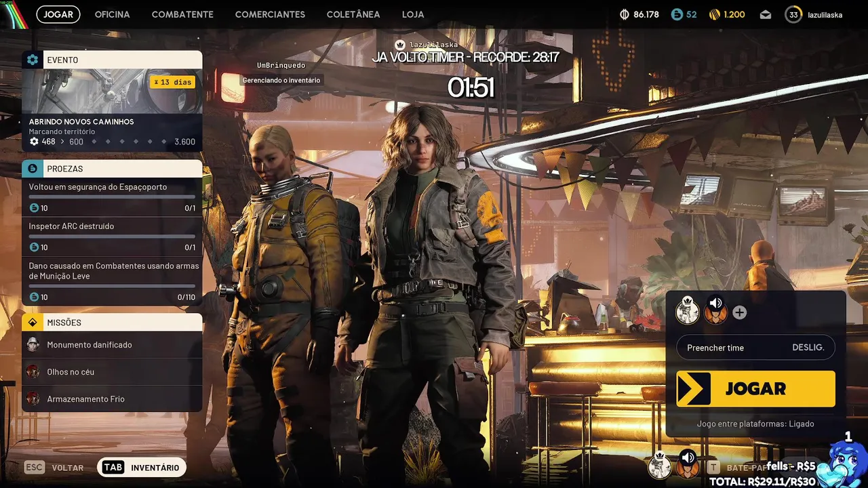Viewport: 868px width, 488px height.
Task: Click the big yellow JOGAR button
Action: click(755, 388)
